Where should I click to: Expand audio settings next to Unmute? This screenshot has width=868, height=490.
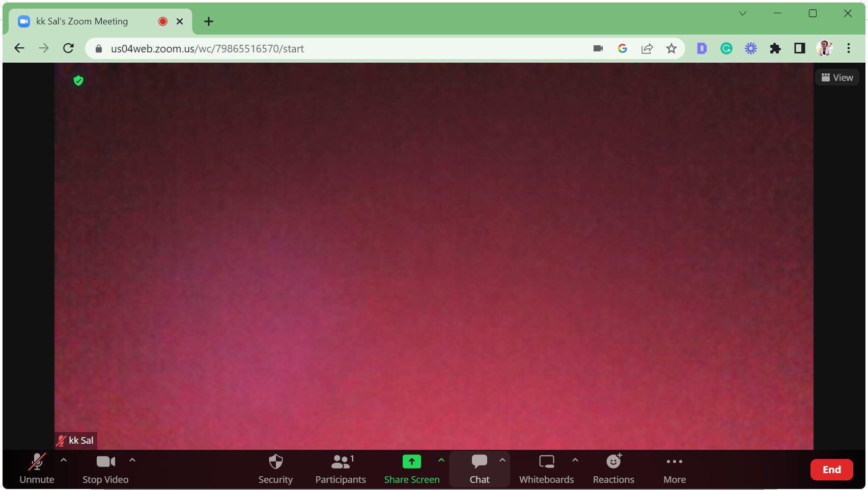tap(63, 461)
